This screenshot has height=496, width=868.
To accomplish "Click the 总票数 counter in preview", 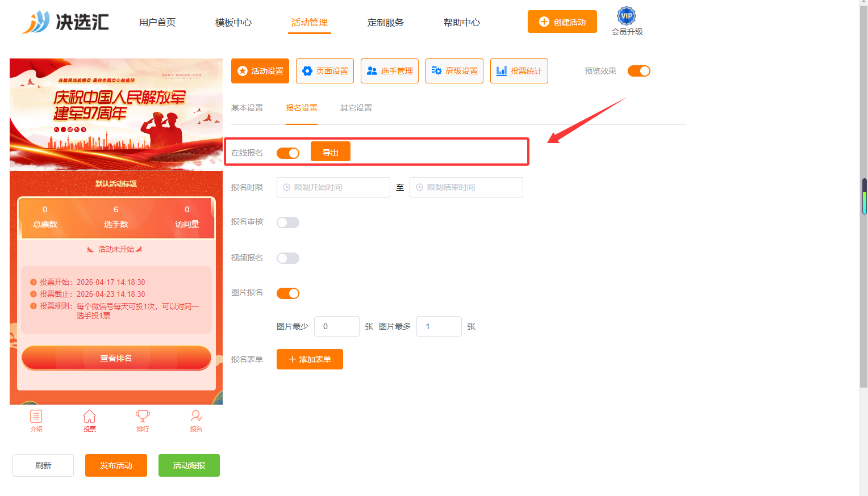I will click(45, 217).
